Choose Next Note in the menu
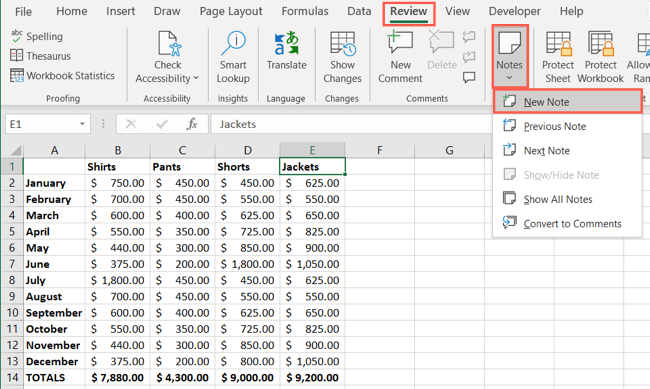This screenshot has height=389, width=650. pyautogui.click(x=568, y=151)
